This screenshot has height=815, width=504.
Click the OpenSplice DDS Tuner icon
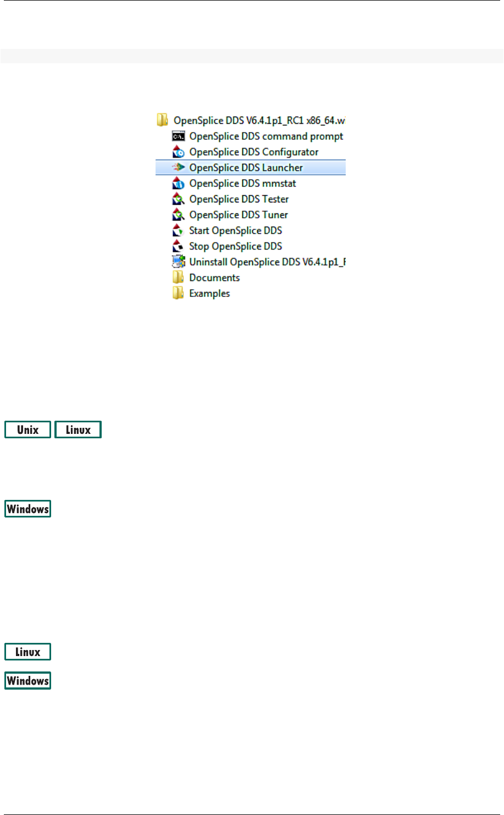click(178, 214)
